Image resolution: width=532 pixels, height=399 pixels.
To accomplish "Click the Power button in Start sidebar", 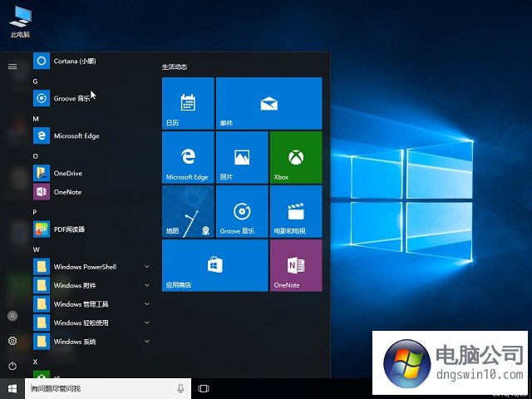I will [x=12, y=366].
